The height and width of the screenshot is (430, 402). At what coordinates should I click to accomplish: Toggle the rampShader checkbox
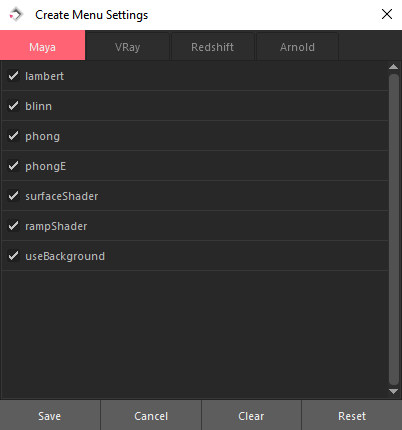click(x=13, y=226)
